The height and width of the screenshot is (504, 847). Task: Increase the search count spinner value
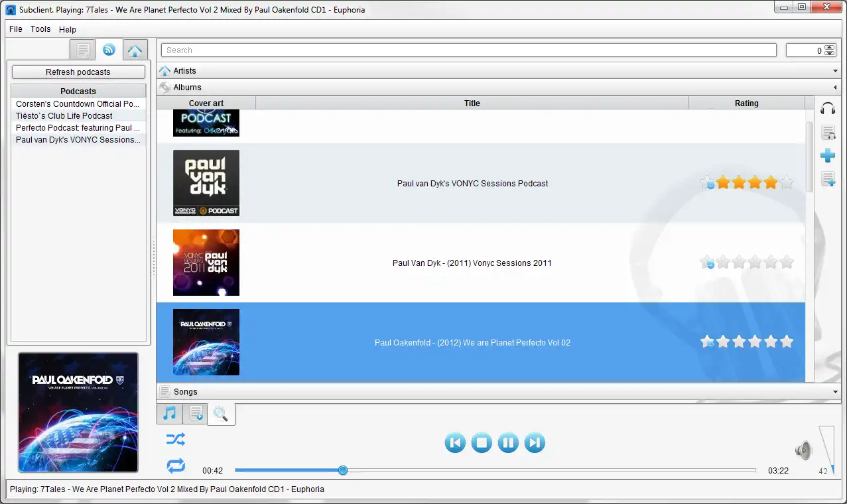pos(830,48)
